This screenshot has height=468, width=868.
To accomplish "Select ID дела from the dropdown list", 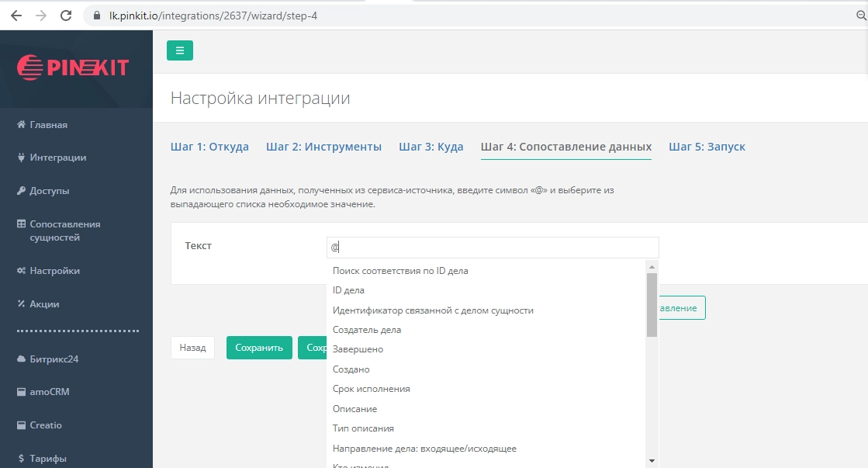I will click(x=348, y=290).
